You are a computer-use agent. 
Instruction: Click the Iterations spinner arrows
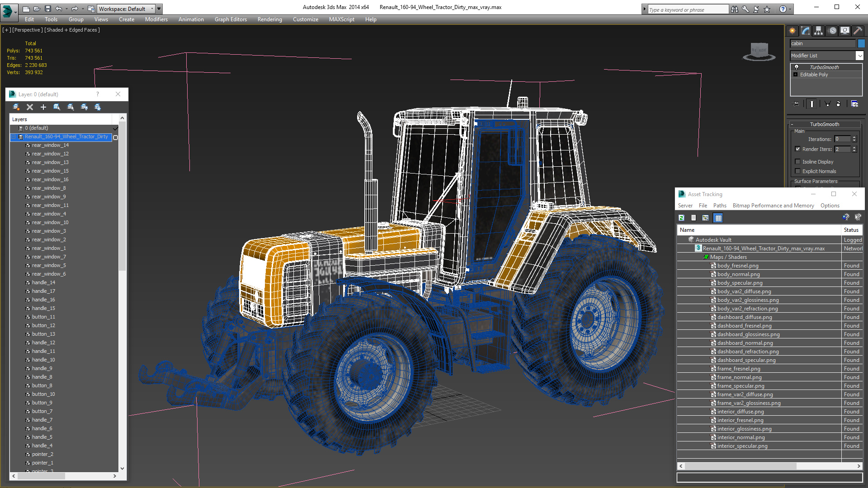[x=854, y=139]
